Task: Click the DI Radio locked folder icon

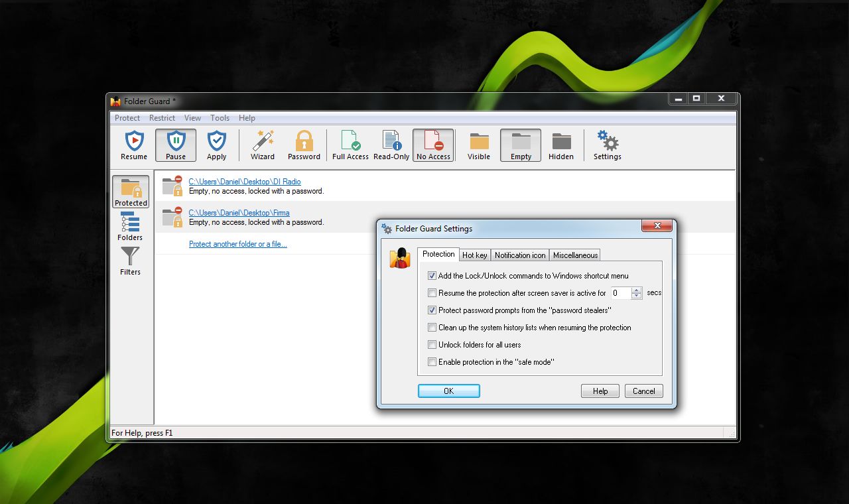Action: tap(172, 186)
